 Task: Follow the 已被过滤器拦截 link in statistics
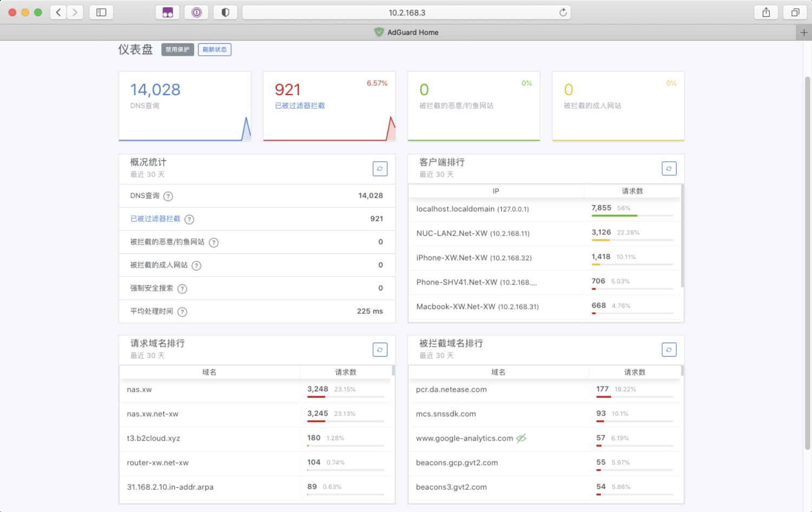click(x=155, y=219)
